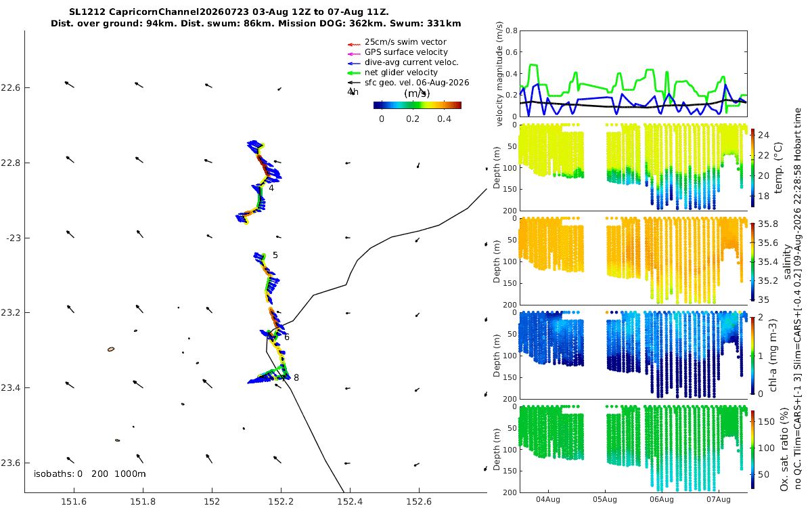
Task: Click the 150 oxygen colorbar tick
Action: pos(767,421)
